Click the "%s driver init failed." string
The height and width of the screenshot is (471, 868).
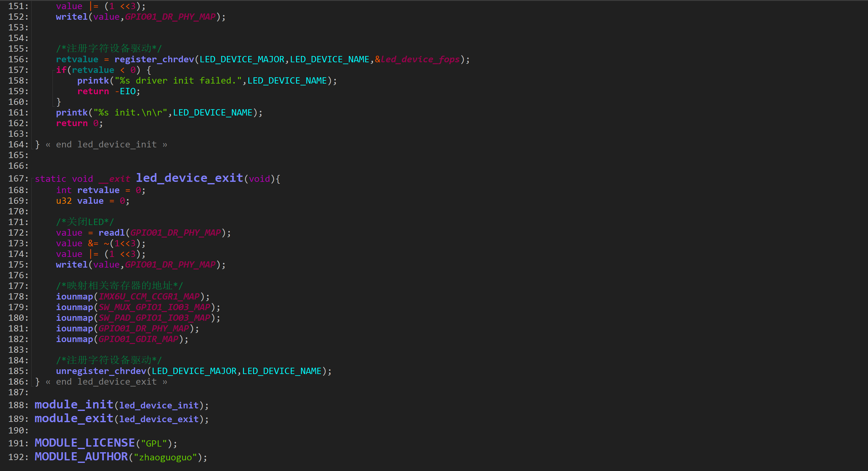(x=178, y=80)
